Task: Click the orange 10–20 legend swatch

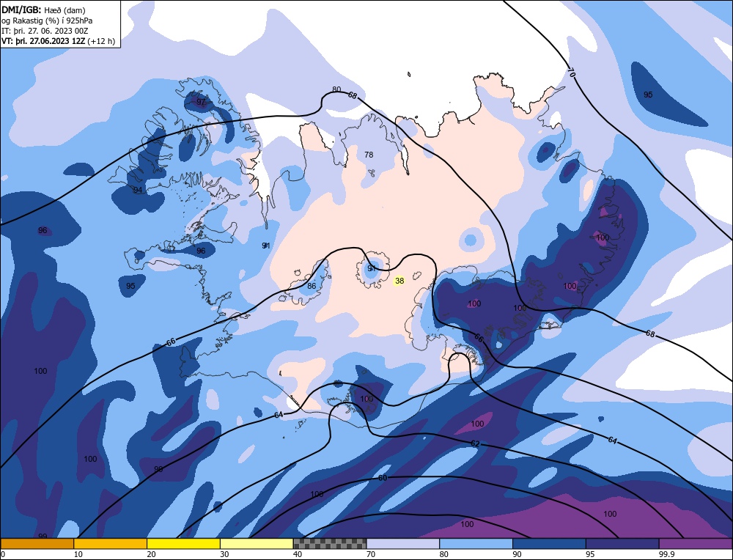Action: pos(111,544)
